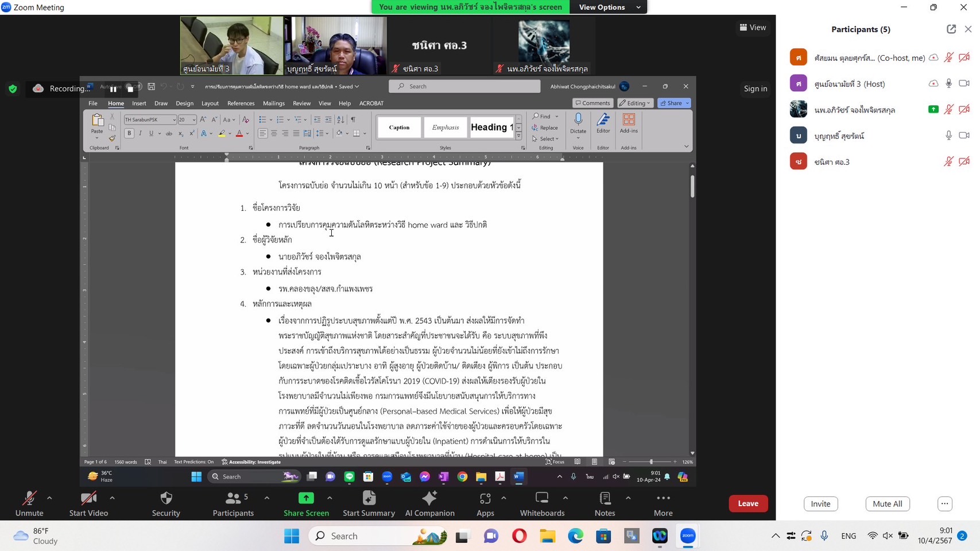The height and width of the screenshot is (551, 980).
Task: Toggle Center alignment in Word
Action: 274,133
